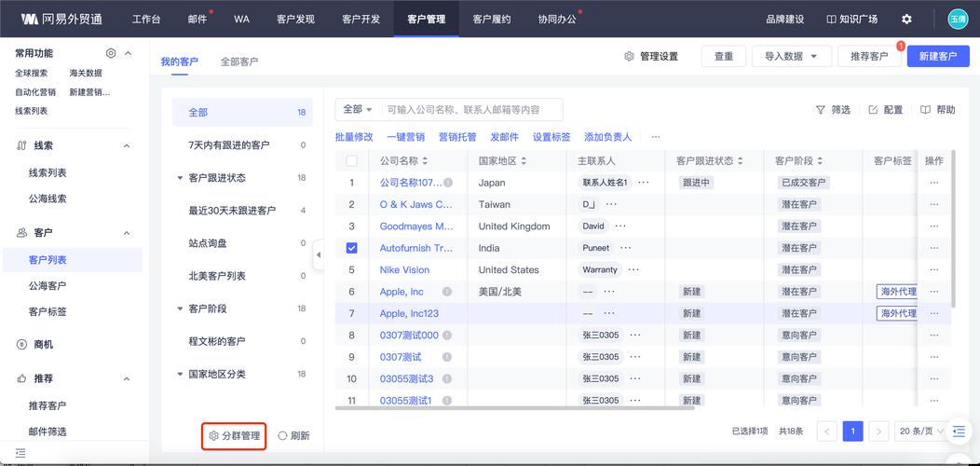Click info icon beside 0307测试 in row 9

446,357
